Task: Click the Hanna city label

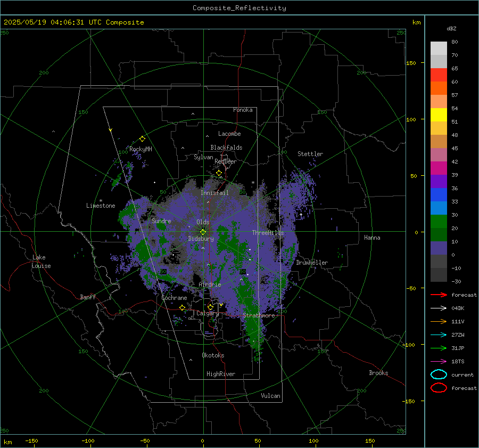Action: coord(372,238)
